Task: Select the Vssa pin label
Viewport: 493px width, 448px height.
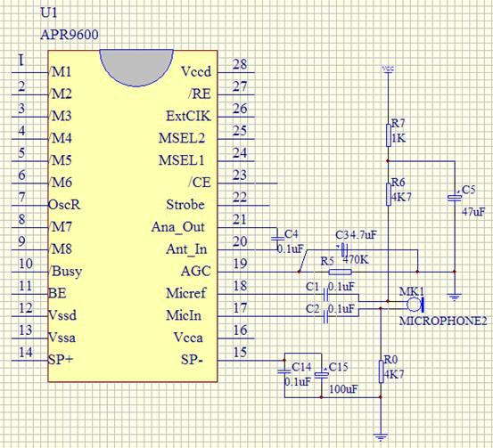Action: tap(62, 338)
